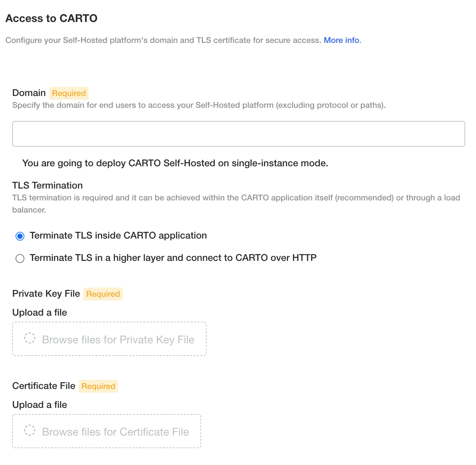The width and height of the screenshot is (476, 465).
Task: Click Upload a file text under Certificate File
Action: [x=40, y=405]
